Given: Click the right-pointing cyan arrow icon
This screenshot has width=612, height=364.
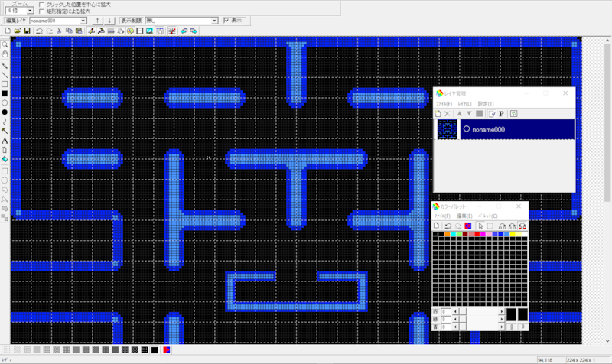Looking at the screenshot, I should click(x=194, y=31).
